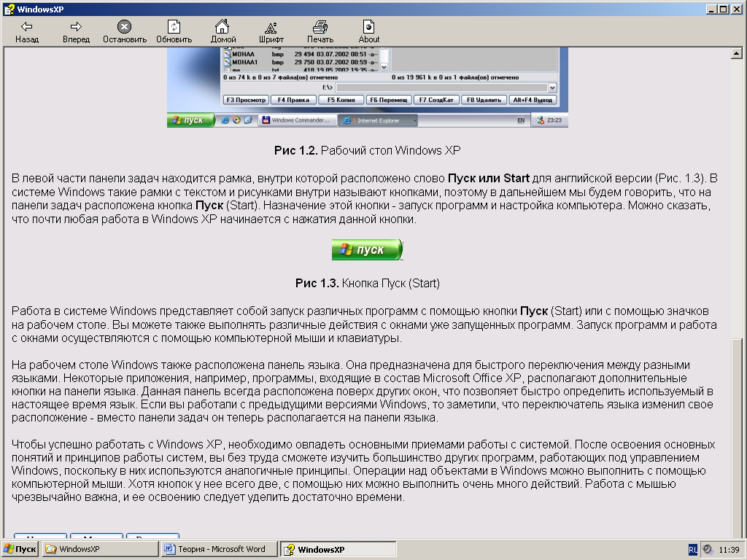Select the active WindowsXP help taskbar button
The image size is (747, 560).
coord(338,549)
